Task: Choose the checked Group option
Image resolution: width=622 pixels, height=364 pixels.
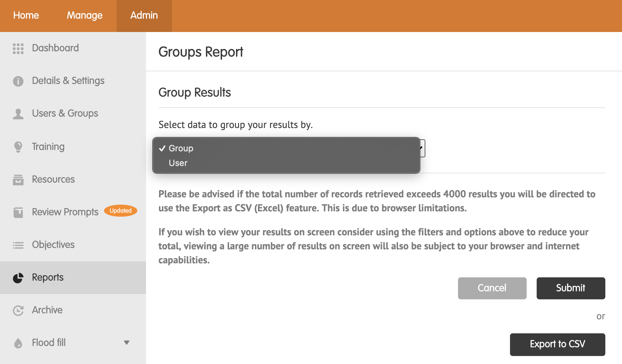Action: click(x=181, y=148)
